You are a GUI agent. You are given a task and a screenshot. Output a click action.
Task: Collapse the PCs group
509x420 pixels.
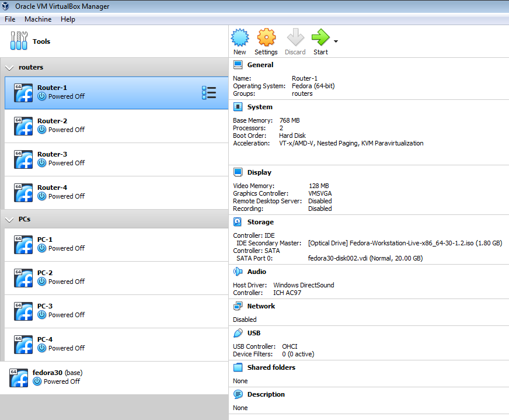(9, 220)
